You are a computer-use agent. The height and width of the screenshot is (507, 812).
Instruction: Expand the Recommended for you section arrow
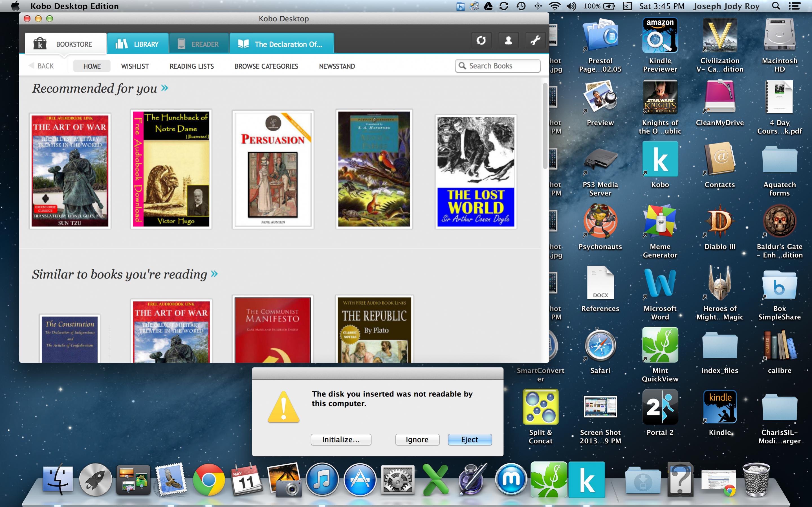164,88
